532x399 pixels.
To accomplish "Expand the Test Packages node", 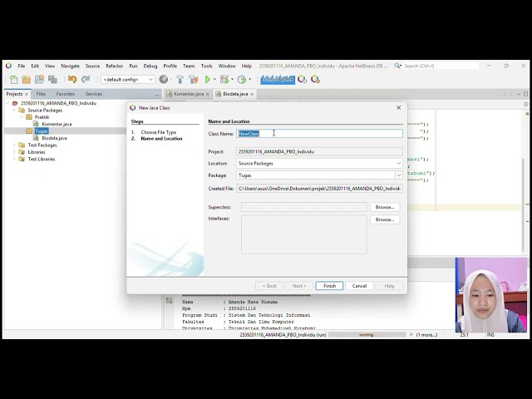I will click(x=14, y=145).
